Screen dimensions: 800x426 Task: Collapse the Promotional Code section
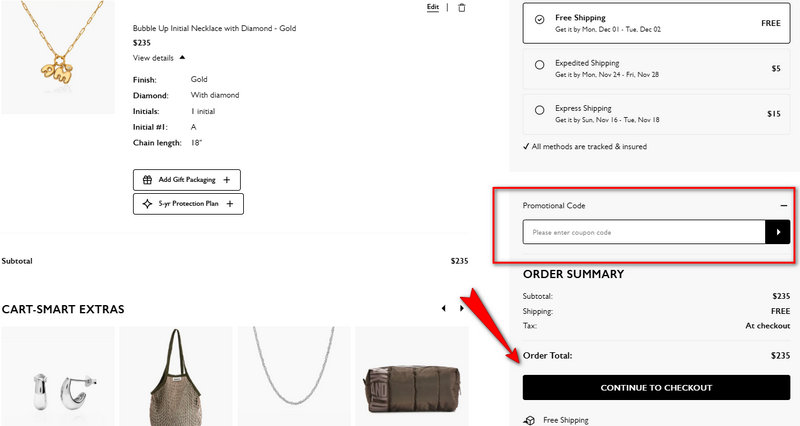coord(784,205)
